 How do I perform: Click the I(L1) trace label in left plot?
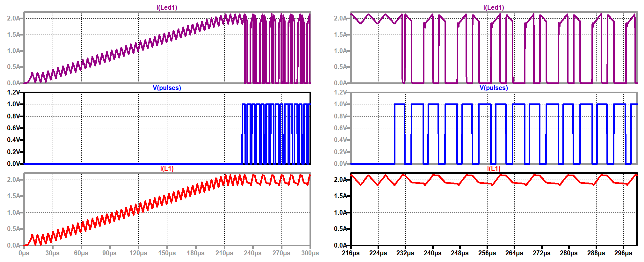[x=167, y=168]
